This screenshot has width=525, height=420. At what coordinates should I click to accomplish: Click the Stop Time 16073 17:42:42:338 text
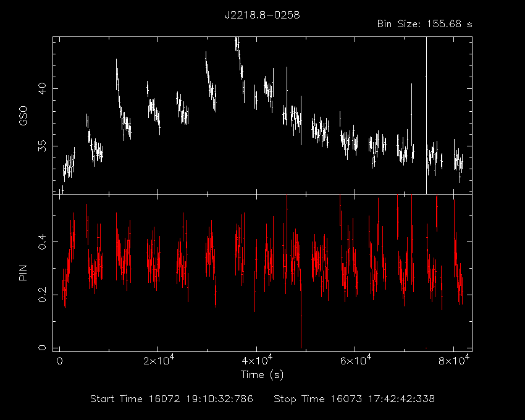pyautogui.click(x=355, y=399)
